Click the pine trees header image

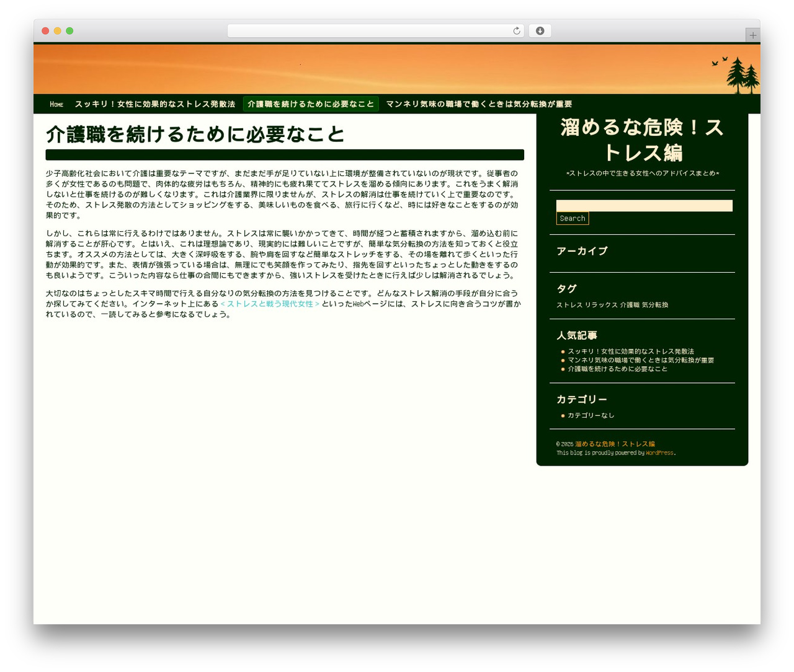[x=742, y=75]
